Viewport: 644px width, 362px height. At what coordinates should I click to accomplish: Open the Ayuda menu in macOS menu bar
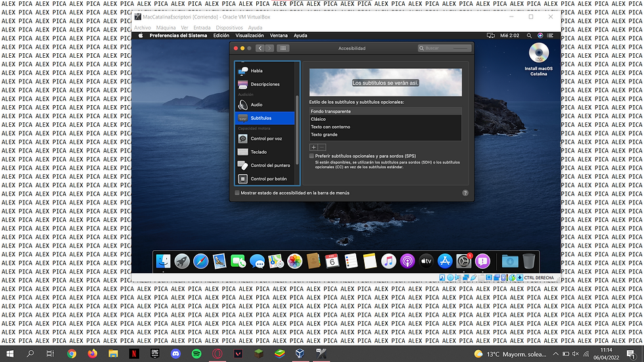click(300, 35)
